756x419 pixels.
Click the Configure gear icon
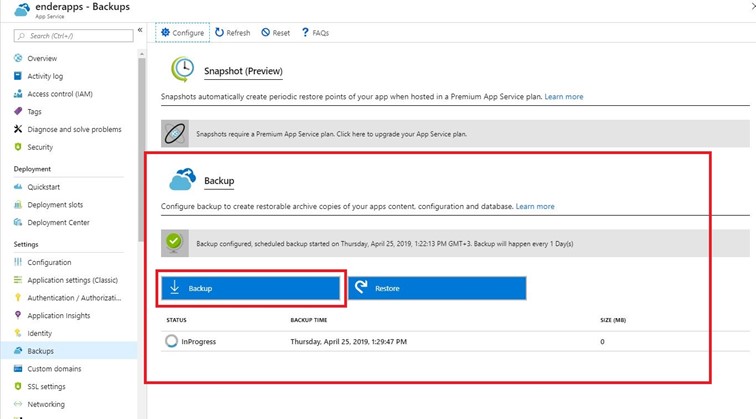[x=165, y=32]
